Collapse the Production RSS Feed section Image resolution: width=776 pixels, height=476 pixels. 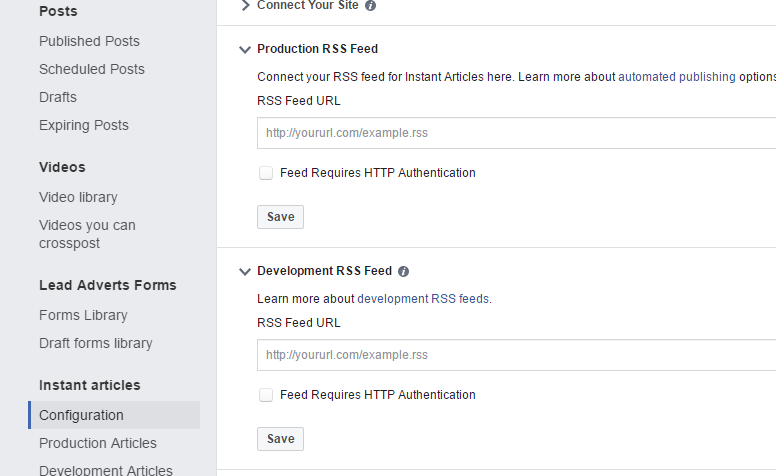pos(245,49)
